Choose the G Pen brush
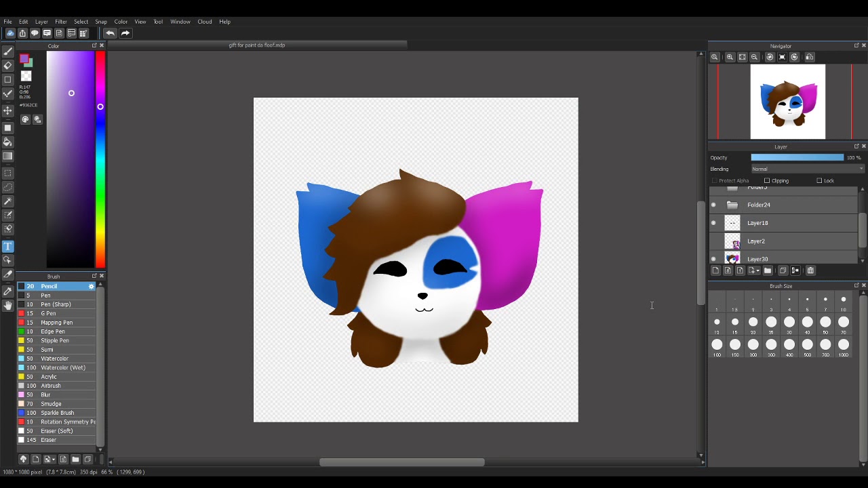Viewport: 868px width, 488px height. coord(56,313)
